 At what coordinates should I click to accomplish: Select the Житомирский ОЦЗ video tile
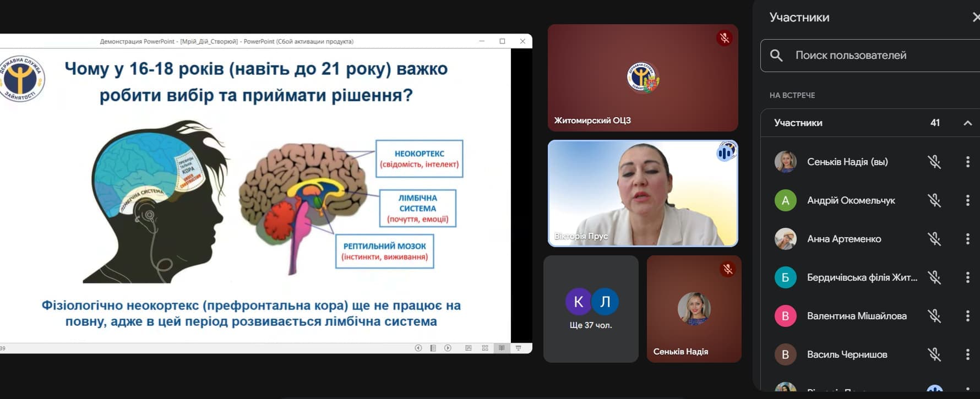pyautogui.click(x=643, y=78)
